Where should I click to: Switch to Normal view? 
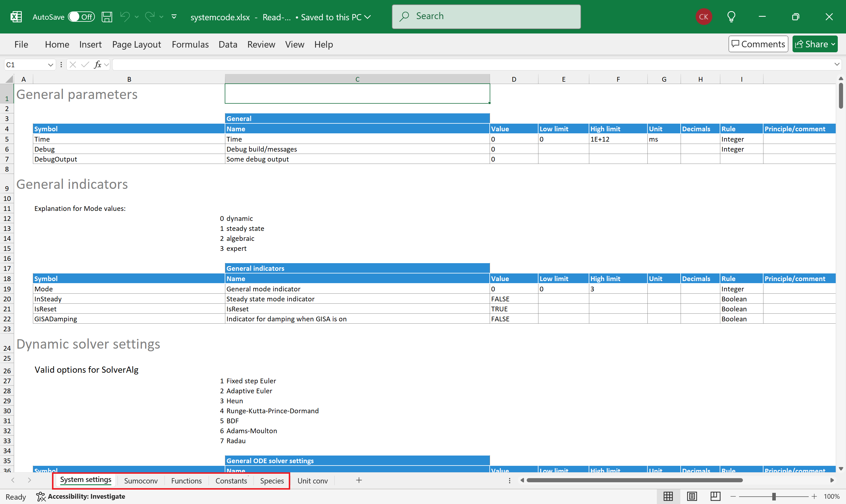(x=668, y=497)
